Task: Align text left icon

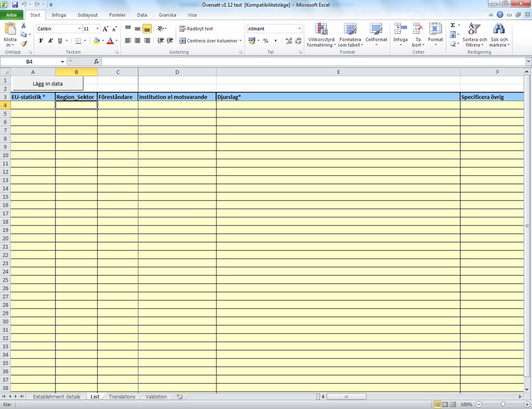Action: click(128, 41)
